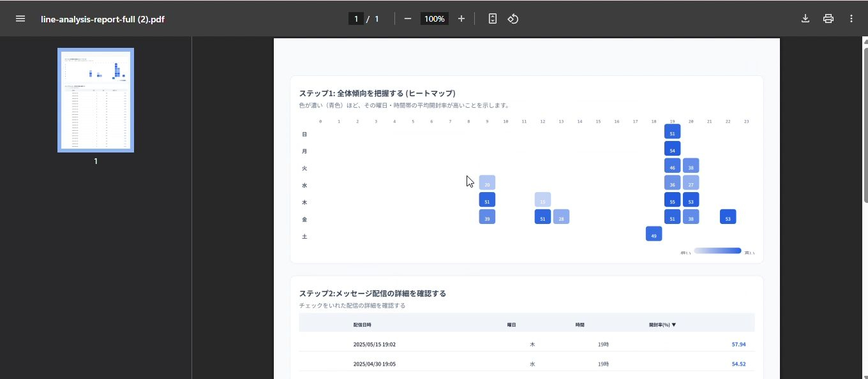Click the 開封率(%) column header
868x379 pixels.
click(662, 325)
